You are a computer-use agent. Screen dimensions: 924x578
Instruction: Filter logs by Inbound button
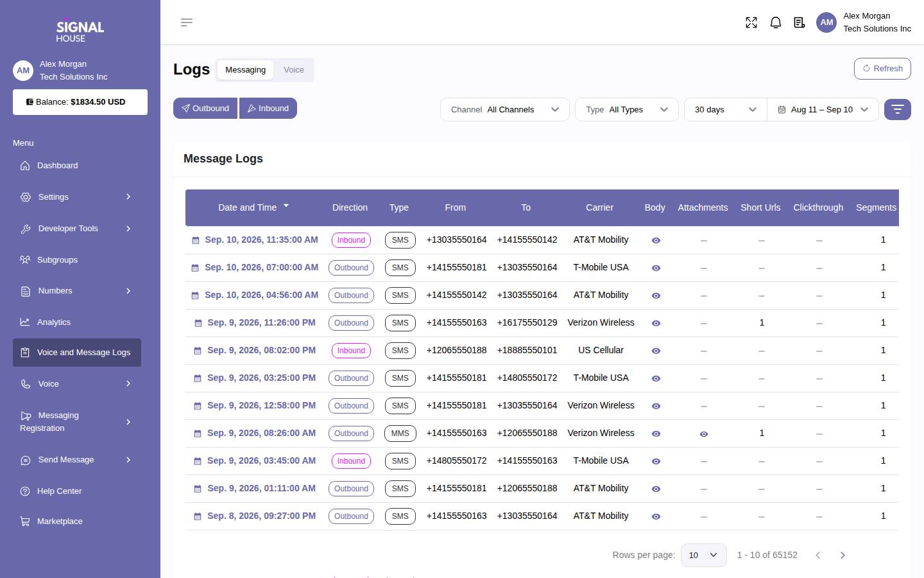(268, 109)
